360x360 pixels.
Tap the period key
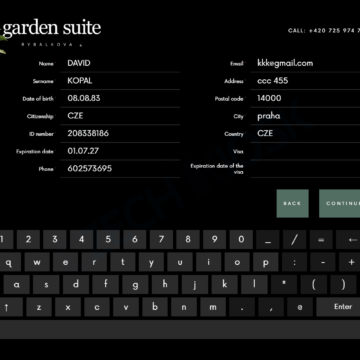(x=242, y=307)
